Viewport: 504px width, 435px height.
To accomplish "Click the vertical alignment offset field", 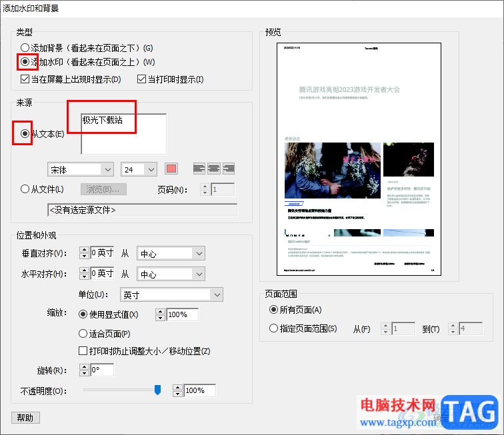I will click(x=102, y=253).
